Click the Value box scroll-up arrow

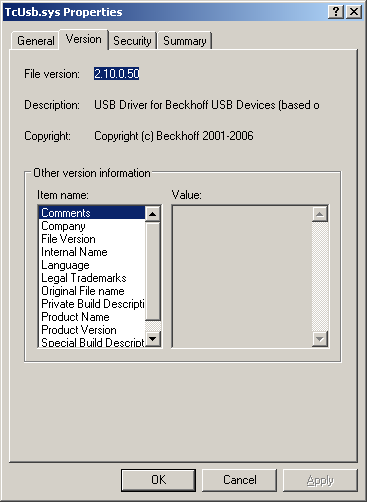tap(320, 214)
